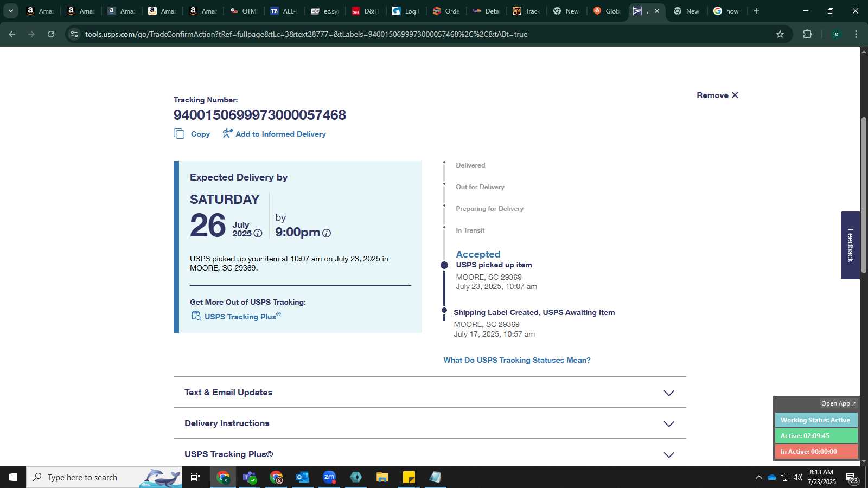Click the In Transit status step
Viewport: 868px width, 488px height.
[x=470, y=230]
